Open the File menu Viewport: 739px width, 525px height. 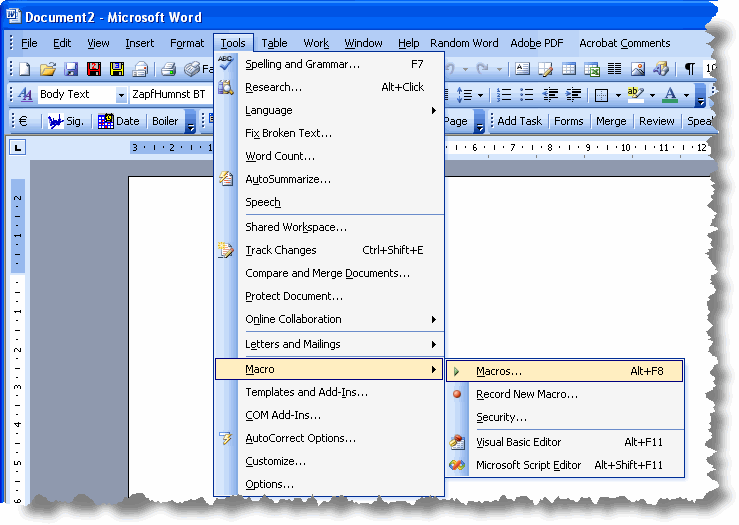tap(29, 43)
